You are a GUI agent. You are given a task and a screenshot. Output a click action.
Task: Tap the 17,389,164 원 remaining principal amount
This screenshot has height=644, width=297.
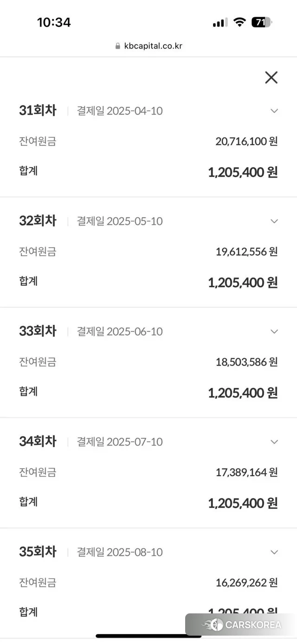[246, 473]
